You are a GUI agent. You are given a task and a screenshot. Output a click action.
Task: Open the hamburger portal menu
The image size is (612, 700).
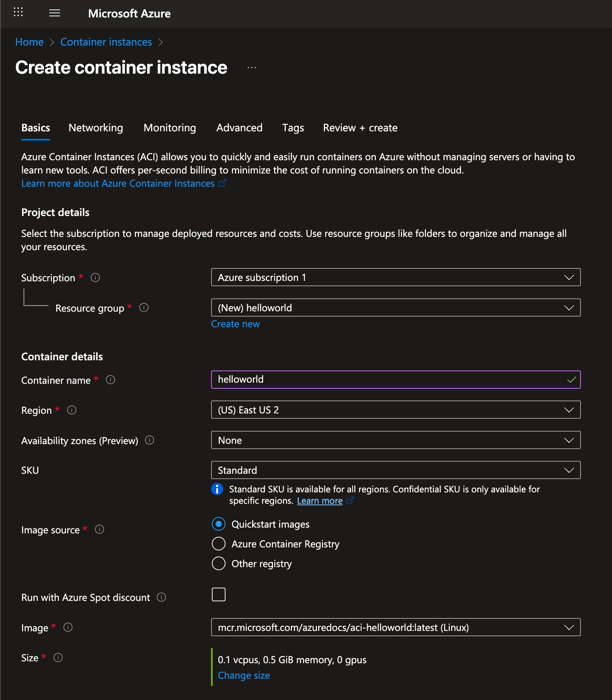(55, 13)
